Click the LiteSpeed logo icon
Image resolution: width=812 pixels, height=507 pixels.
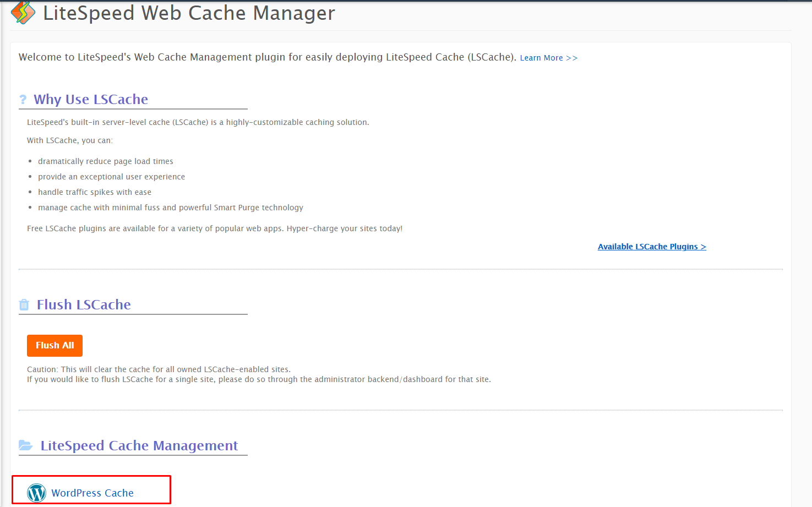[x=23, y=13]
